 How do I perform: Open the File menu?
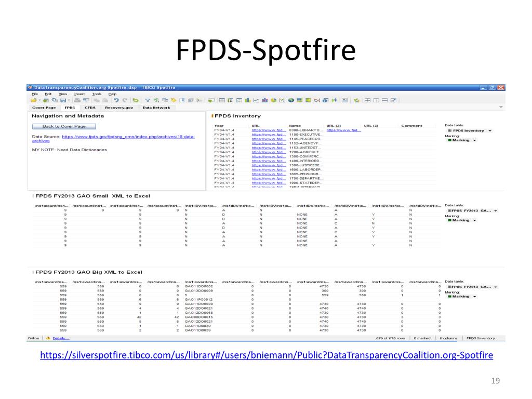pos(35,94)
